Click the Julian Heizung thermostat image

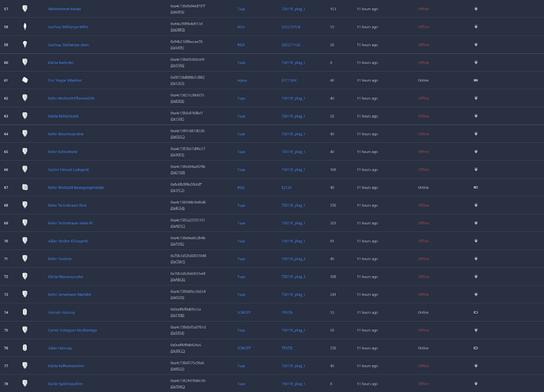click(24, 348)
